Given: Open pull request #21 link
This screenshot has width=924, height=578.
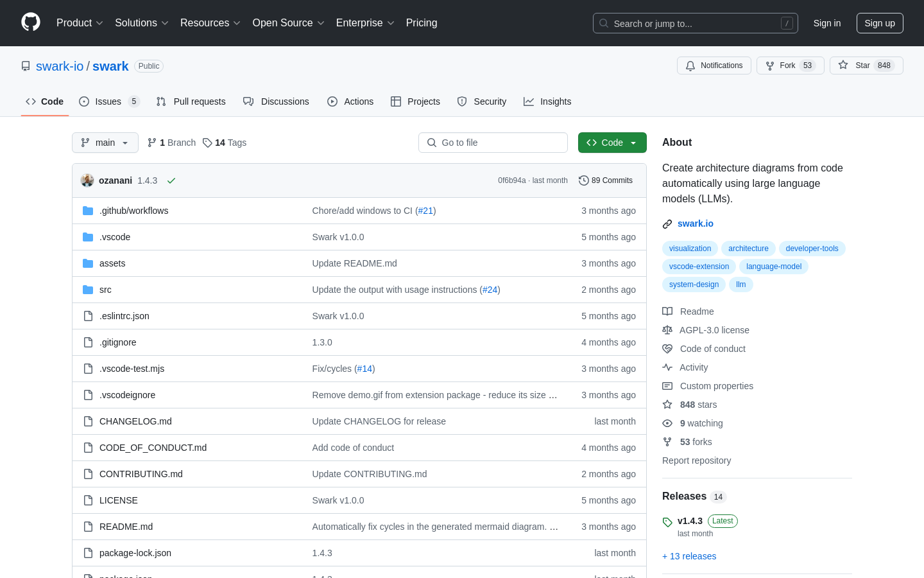Looking at the screenshot, I should 425,211.
